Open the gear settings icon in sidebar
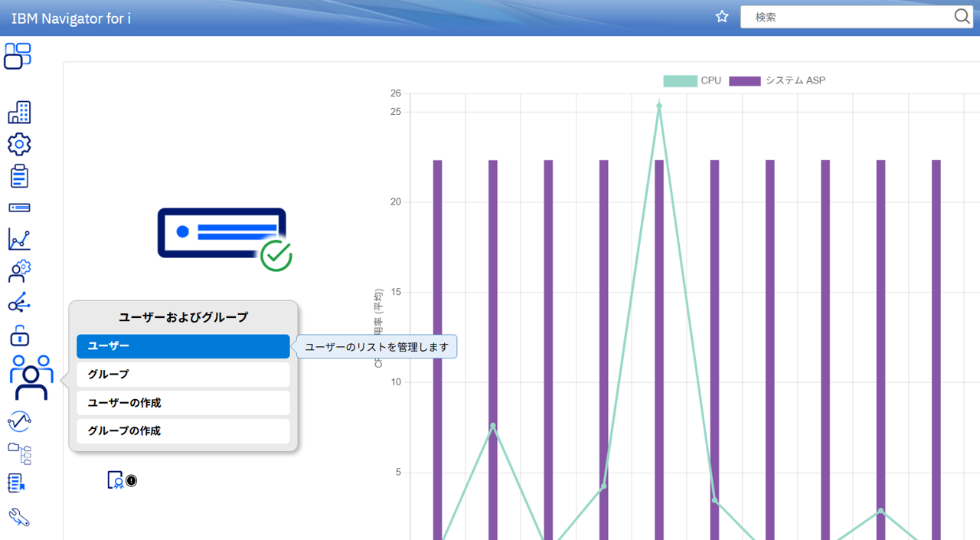Viewport: 980px width, 540px height. (19, 144)
